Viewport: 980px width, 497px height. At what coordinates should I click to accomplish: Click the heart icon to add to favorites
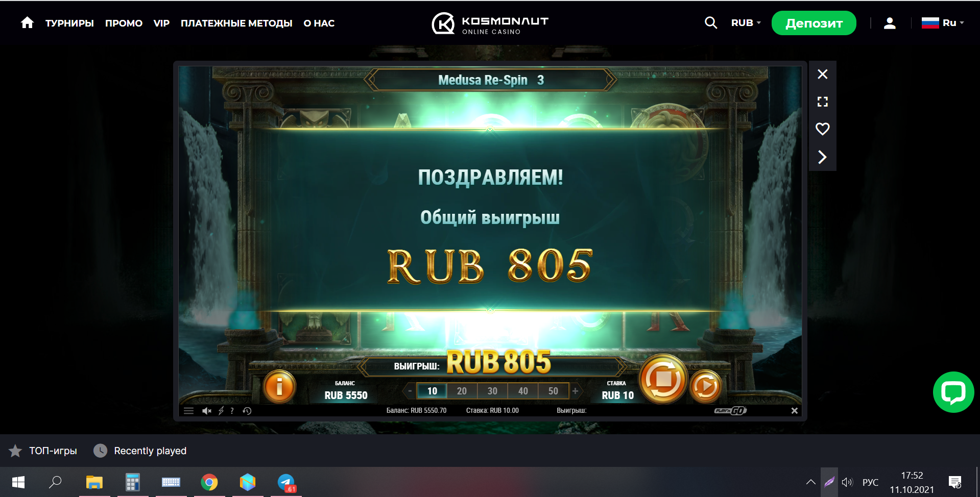point(822,129)
